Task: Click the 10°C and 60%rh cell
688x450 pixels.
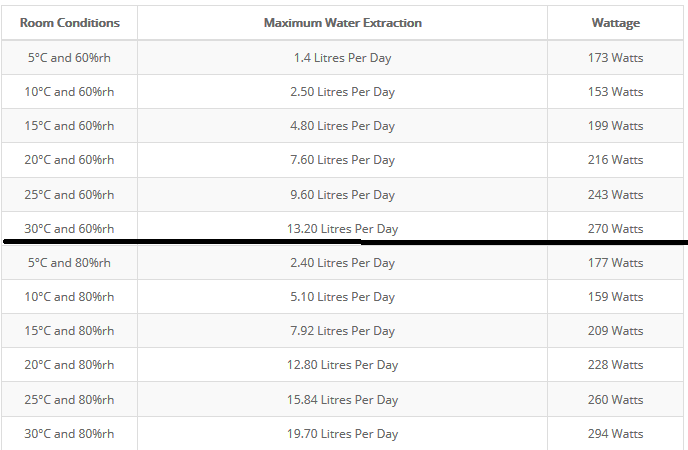Action: pyautogui.click(x=69, y=92)
